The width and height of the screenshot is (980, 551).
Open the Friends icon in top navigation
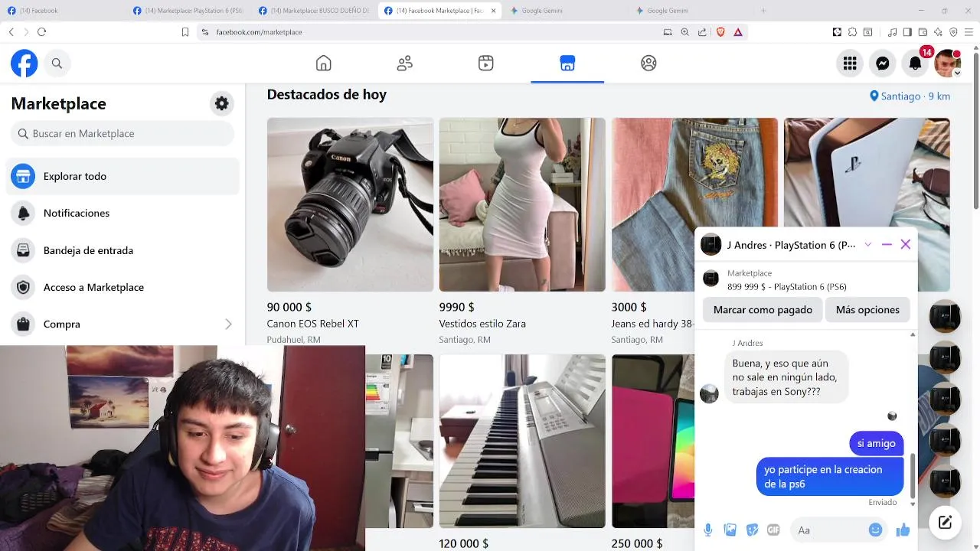tap(405, 64)
